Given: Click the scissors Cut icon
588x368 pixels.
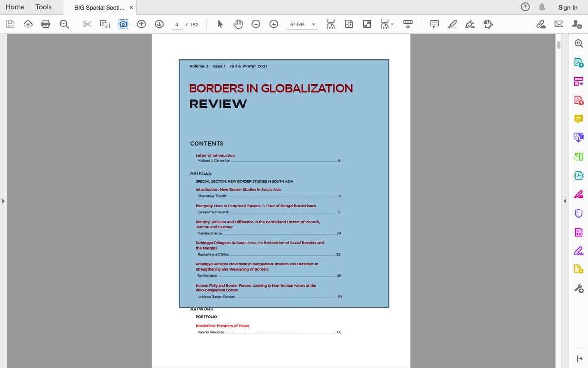Looking at the screenshot, I should (x=87, y=24).
